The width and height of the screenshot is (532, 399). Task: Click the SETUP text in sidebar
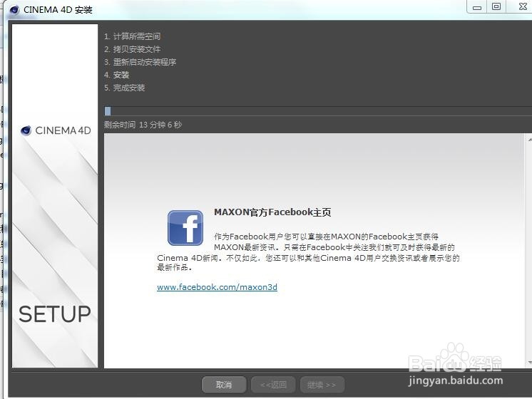(55, 314)
